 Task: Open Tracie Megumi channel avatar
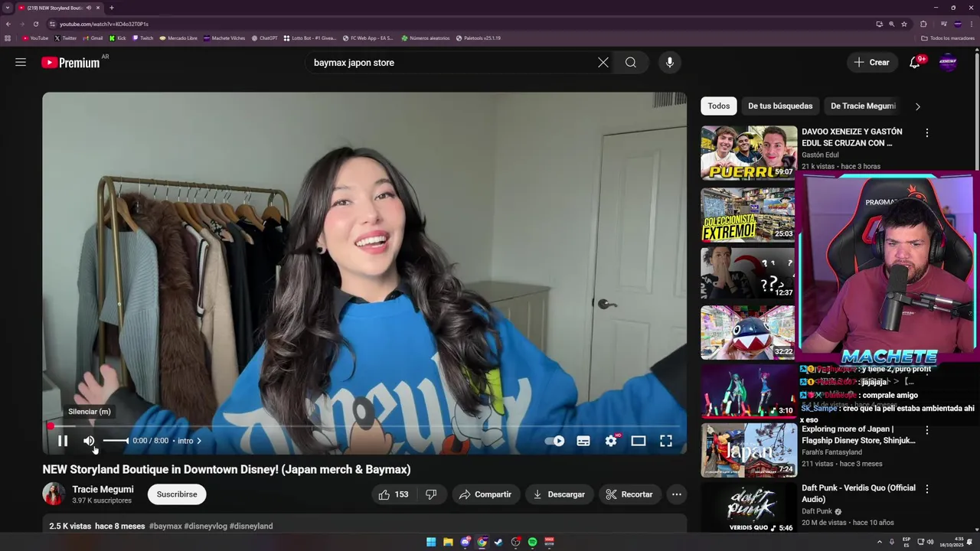point(54,494)
